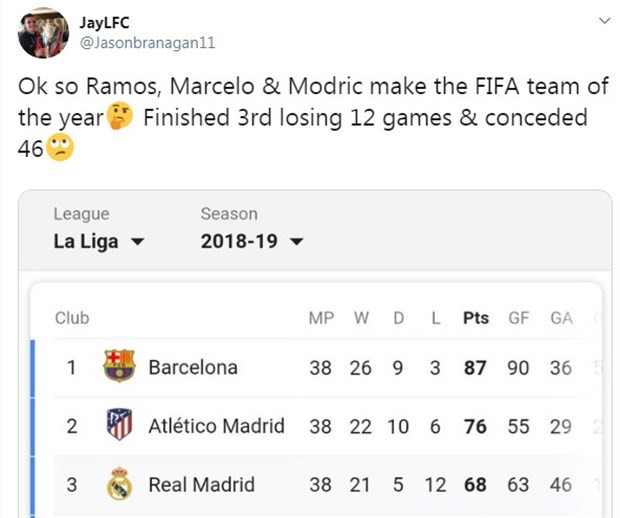Expand the 2018-19 season dropdown

(x=252, y=242)
